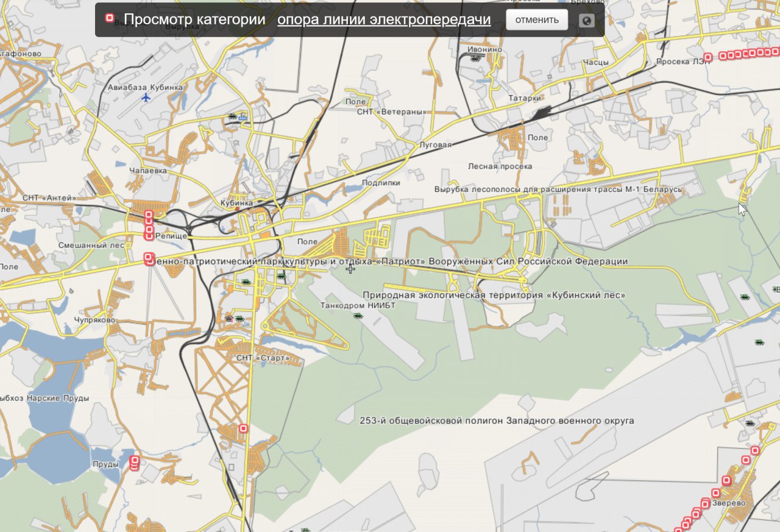Screen dimensions: 780x532
Task: Click the pylon marker on the road below СНТ «Старт»
Action: click(244, 428)
